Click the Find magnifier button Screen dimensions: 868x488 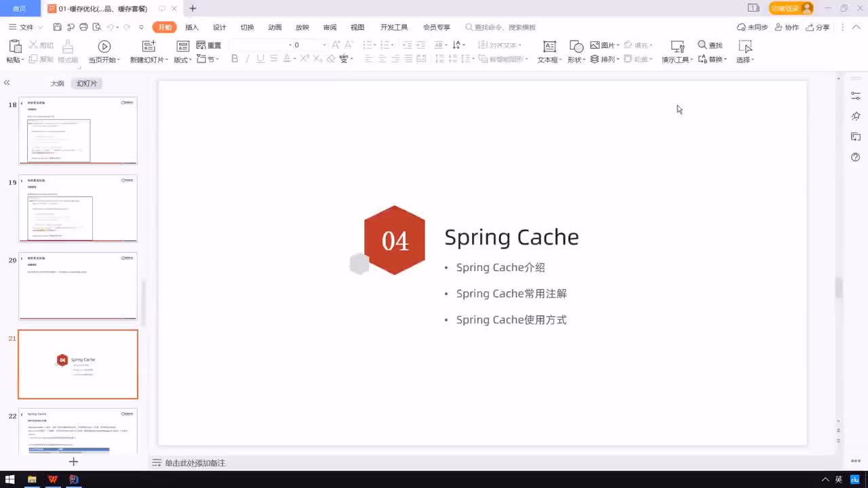(x=710, y=45)
